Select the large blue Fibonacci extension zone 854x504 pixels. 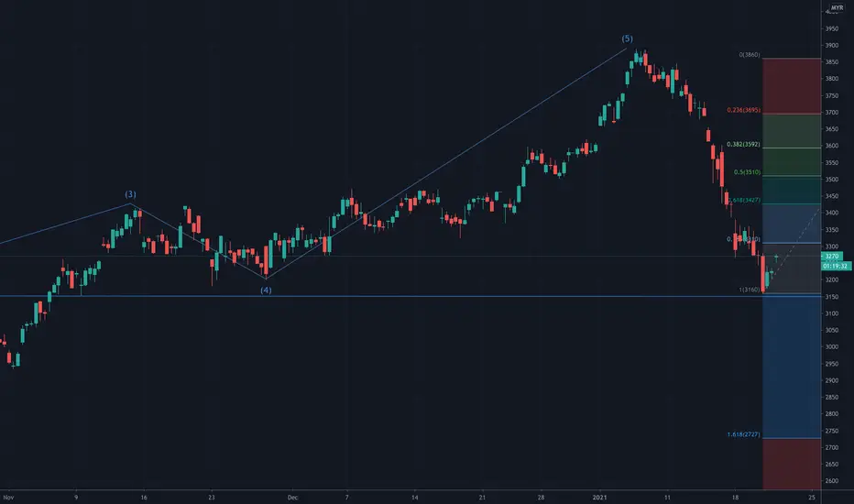click(x=792, y=367)
